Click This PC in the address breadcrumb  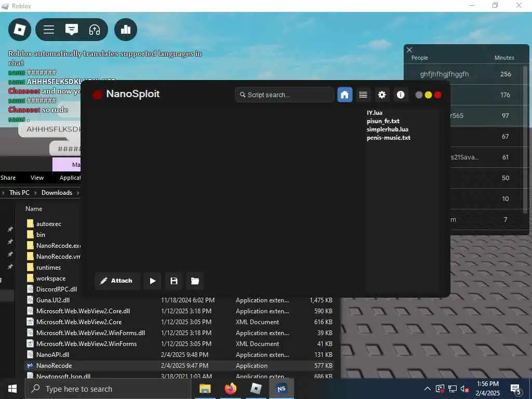click(19, 193)
